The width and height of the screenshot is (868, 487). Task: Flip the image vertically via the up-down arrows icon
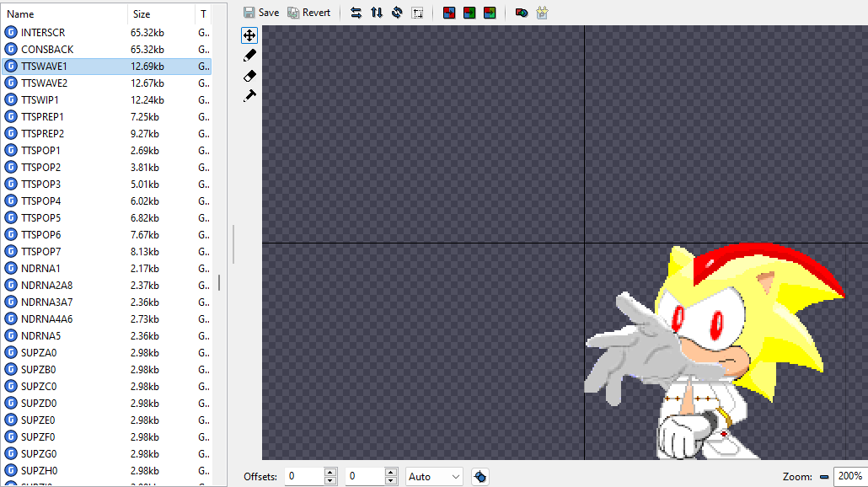pos(377,13)
